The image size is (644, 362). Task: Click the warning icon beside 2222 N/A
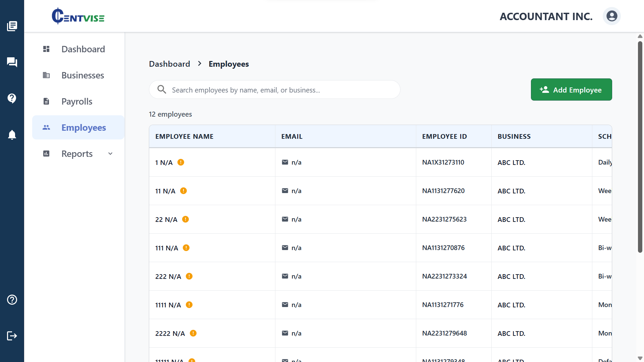[x=194, y=333]
